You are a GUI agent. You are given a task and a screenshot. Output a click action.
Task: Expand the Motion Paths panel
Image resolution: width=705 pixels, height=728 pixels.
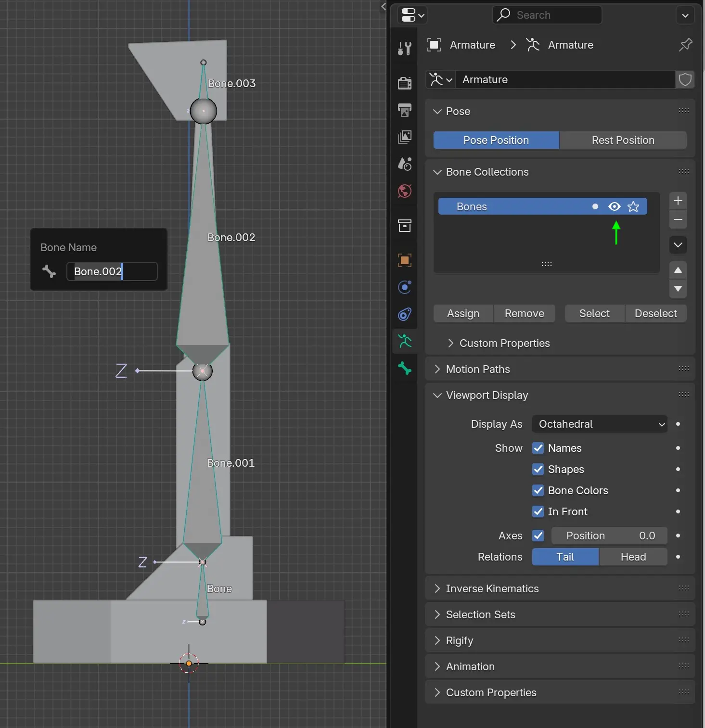pos(477,369)
